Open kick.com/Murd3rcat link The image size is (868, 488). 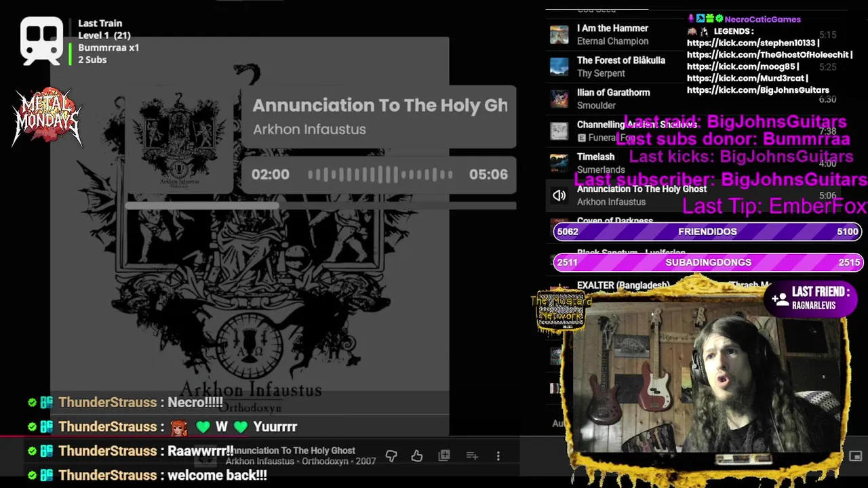tap(745, 78)
